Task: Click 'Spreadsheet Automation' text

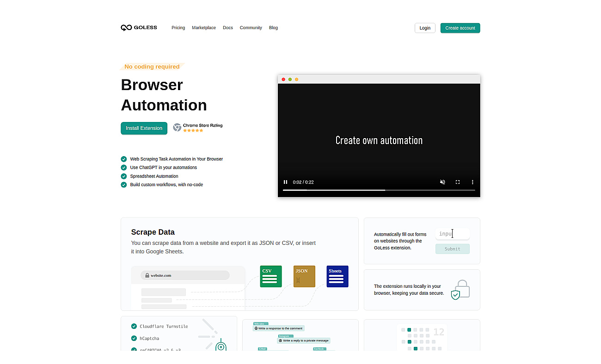Action: [154, 176]
